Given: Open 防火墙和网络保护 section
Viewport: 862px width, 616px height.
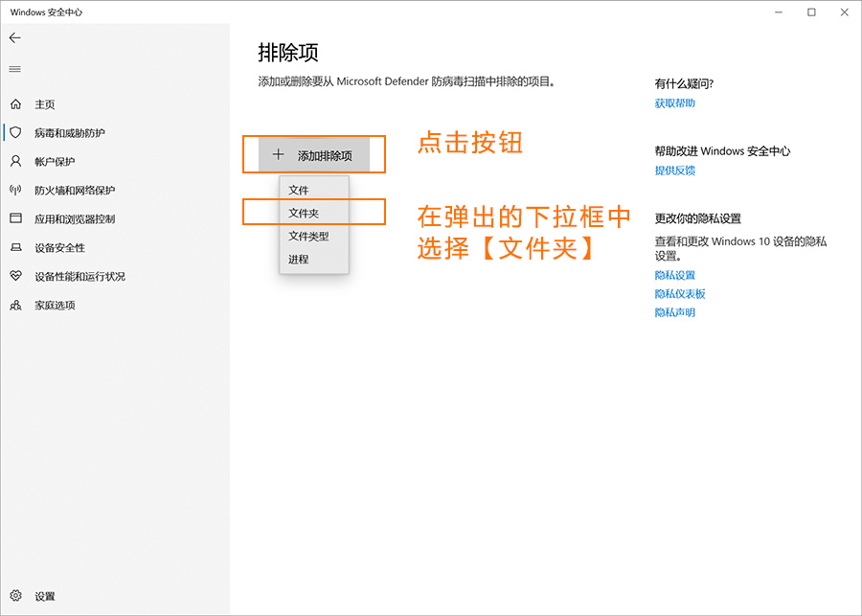Looking at the screenshot, I should [x=74, y=191].
